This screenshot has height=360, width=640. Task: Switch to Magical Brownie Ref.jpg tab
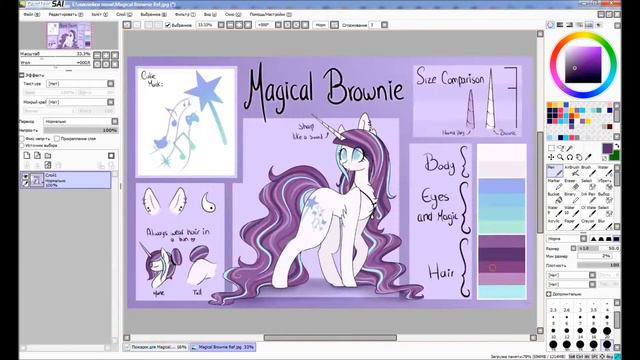[x=223, y=347]
